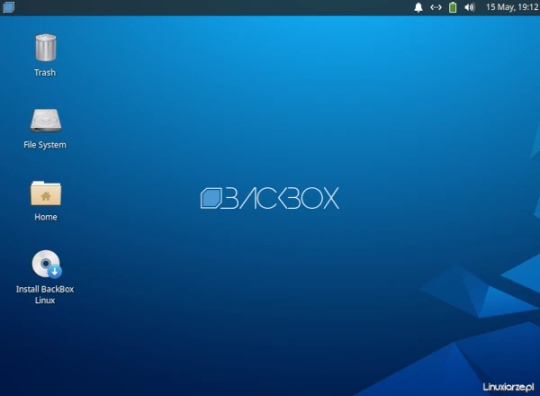Open the volume speaker control
Image resolution: width=540 pixels, height=396 pixels.
pos(469,7)
